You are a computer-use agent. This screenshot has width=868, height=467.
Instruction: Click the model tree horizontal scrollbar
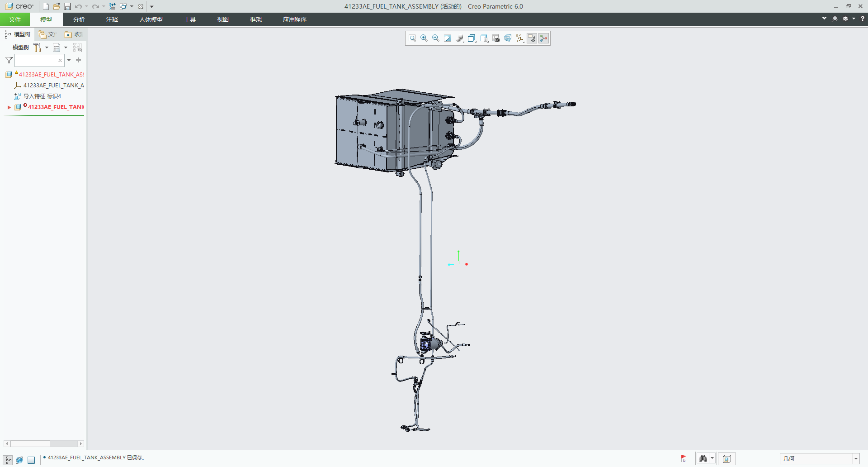pyautogui.click(x=30, y=444)
